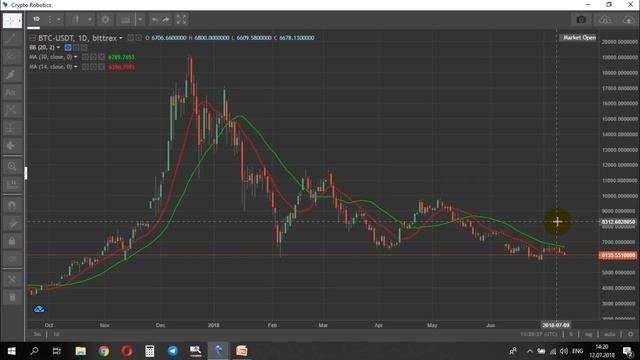Screen dimensions: 640x360
Task: Undo the last chart action
Action: pos(155,19)
